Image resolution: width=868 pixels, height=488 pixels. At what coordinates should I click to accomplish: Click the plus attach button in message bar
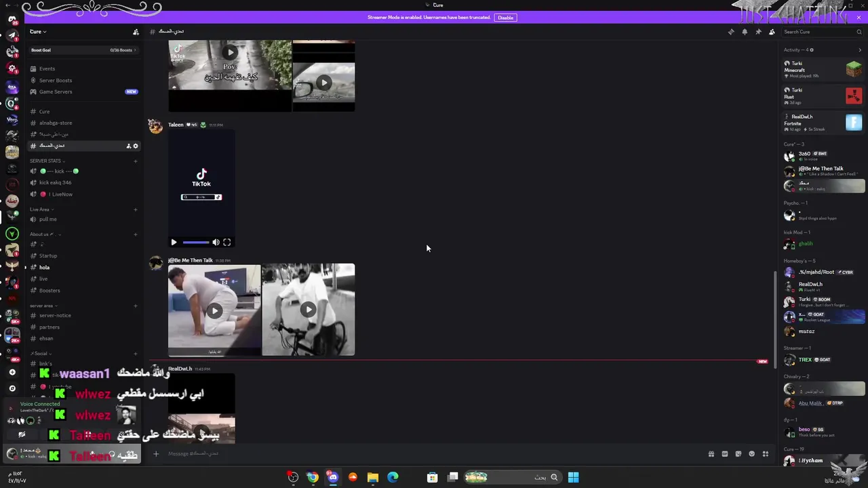[x=156, y=453]
